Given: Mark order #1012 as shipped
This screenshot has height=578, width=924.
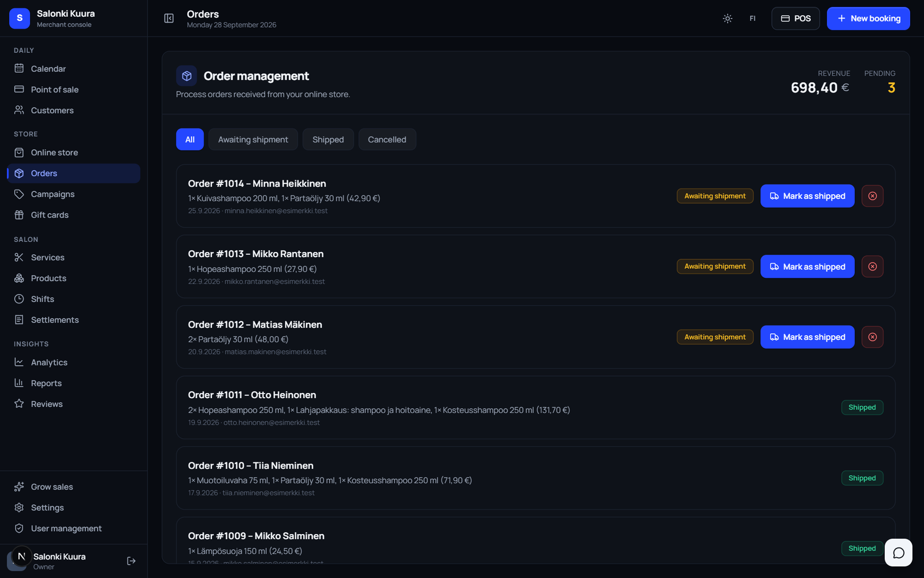Looking at the screenshot, I should coord(807,337).
